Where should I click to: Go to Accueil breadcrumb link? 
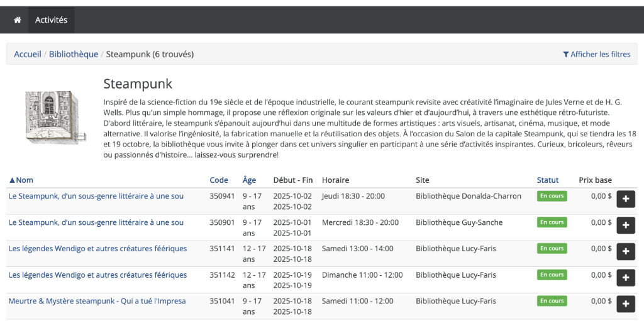[x=28, y=54]
